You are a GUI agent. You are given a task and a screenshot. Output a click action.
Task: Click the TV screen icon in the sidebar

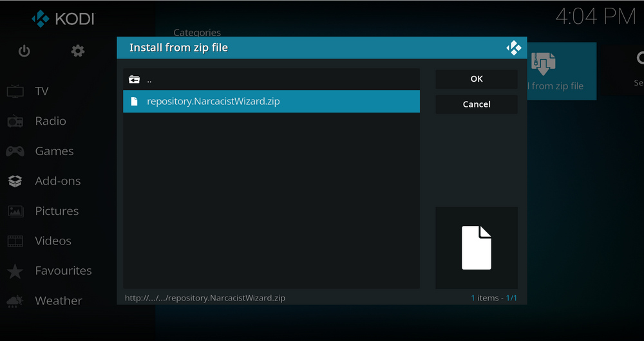coord(15,91)
